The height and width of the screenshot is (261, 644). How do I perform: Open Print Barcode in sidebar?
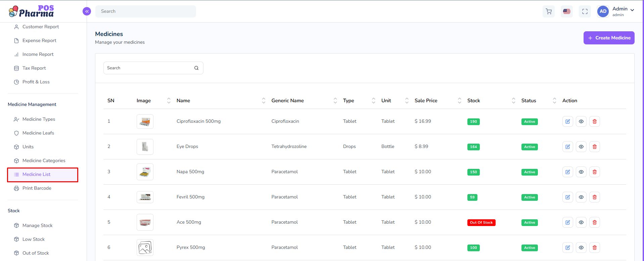click(x=37, y=188)
